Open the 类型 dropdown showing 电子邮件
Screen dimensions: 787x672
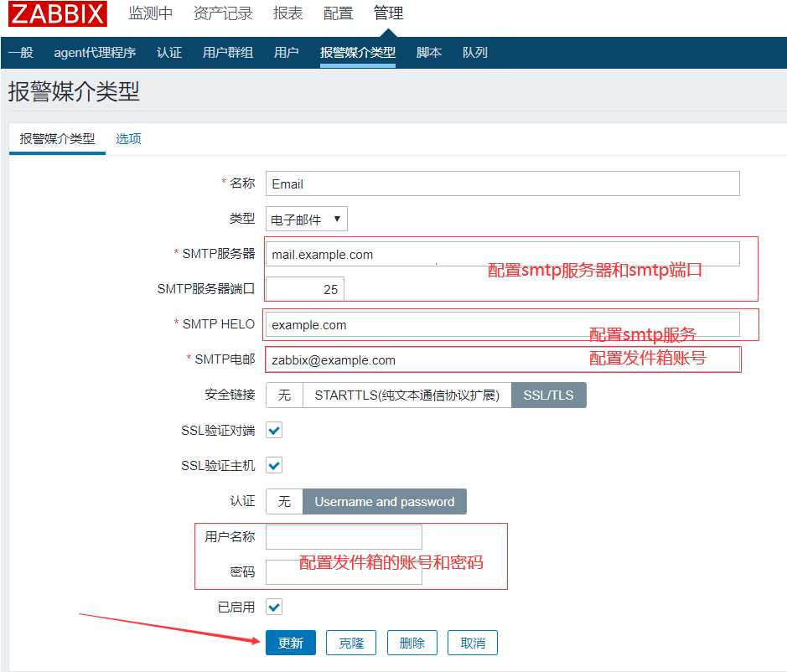306,219
